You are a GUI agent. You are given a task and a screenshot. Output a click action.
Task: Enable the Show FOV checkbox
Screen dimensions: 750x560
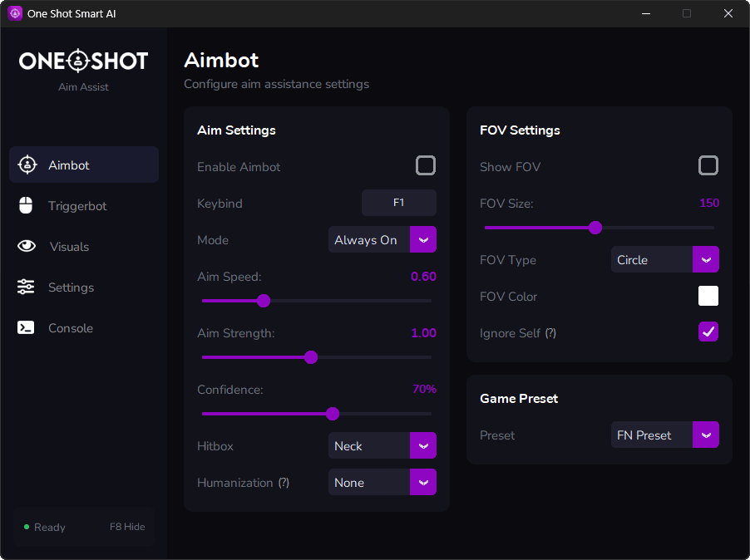(x=708, y=166)
